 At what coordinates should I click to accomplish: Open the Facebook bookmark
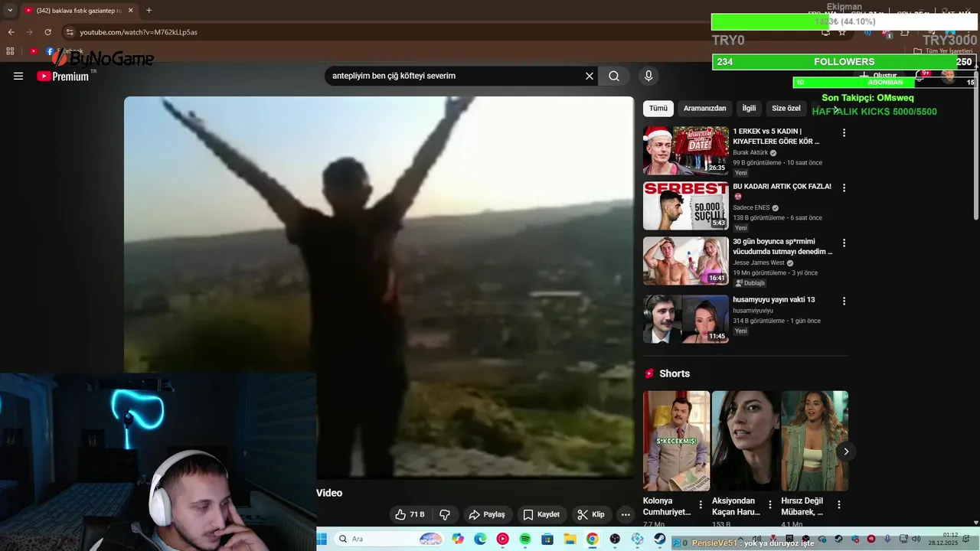pyautogui.click(x=64, y=51)
